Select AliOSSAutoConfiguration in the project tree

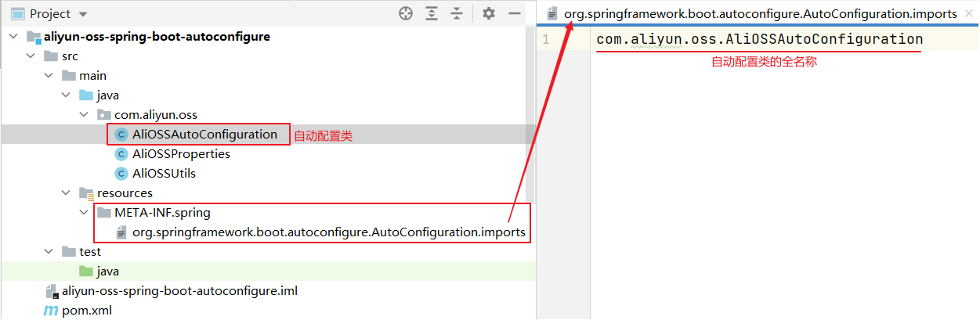point(204,135)
